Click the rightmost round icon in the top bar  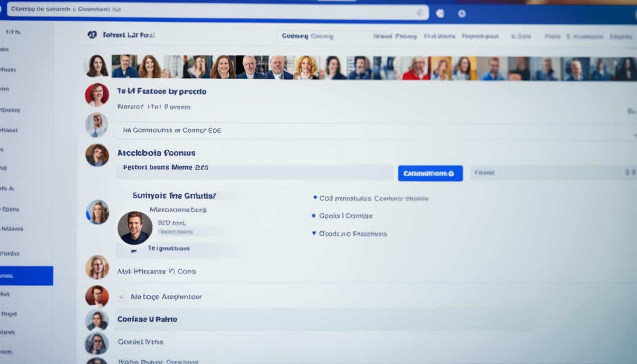point(462,13)
